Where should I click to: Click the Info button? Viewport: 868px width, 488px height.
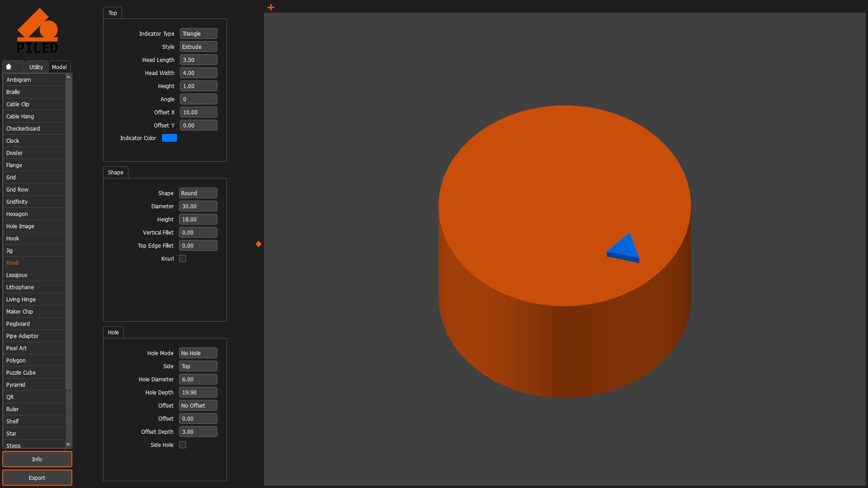(37, 459)
